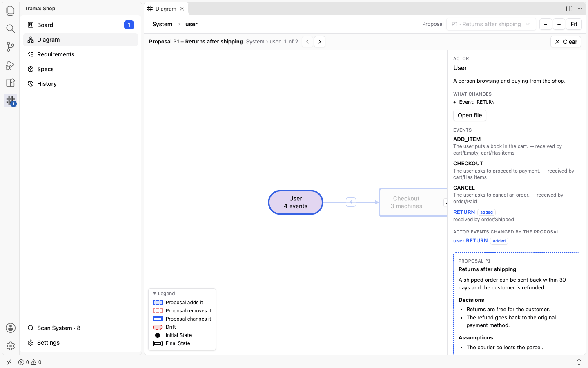
Task: Open the Search view in activity bar
Action: 11,28
